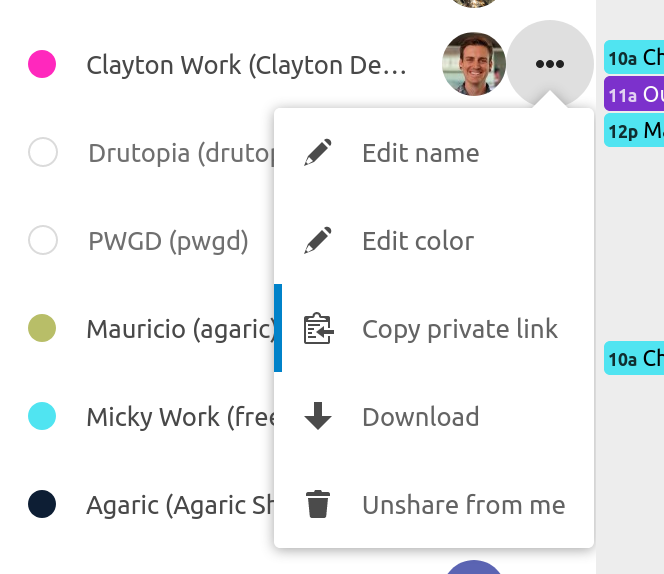Select Edit name from the menu
The image size is (664, 574).
[x=420, y=153]
